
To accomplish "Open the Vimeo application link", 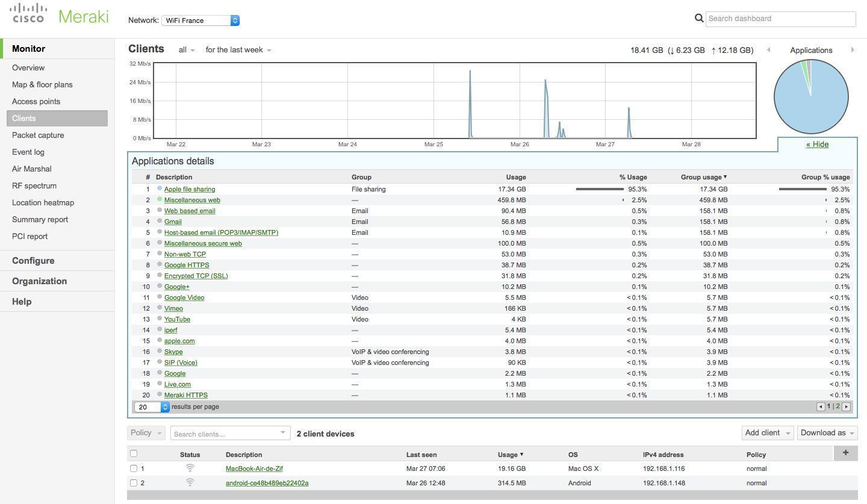I will click(x=173, y=308).
